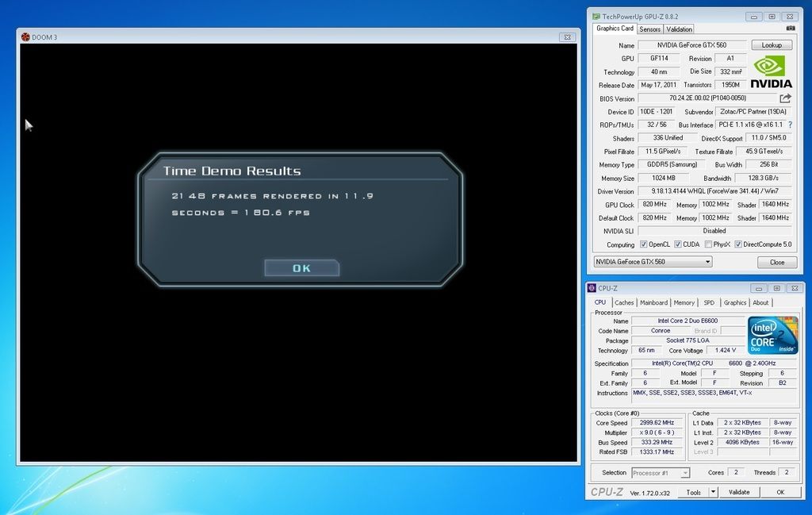
Task: Switch to the Validation tab in GPU-Z
Action: [x=679, y=29]
